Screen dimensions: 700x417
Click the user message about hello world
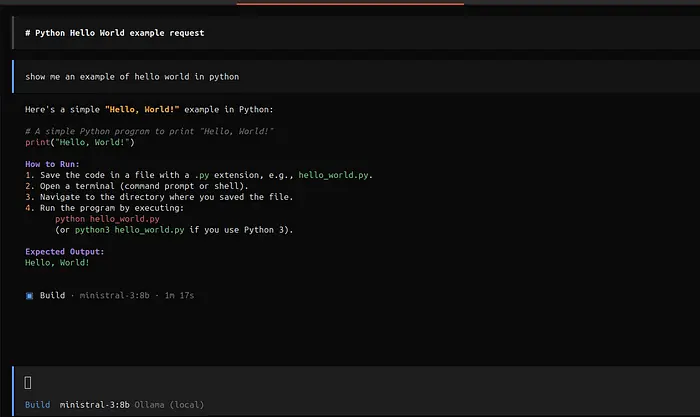[132, 76]
